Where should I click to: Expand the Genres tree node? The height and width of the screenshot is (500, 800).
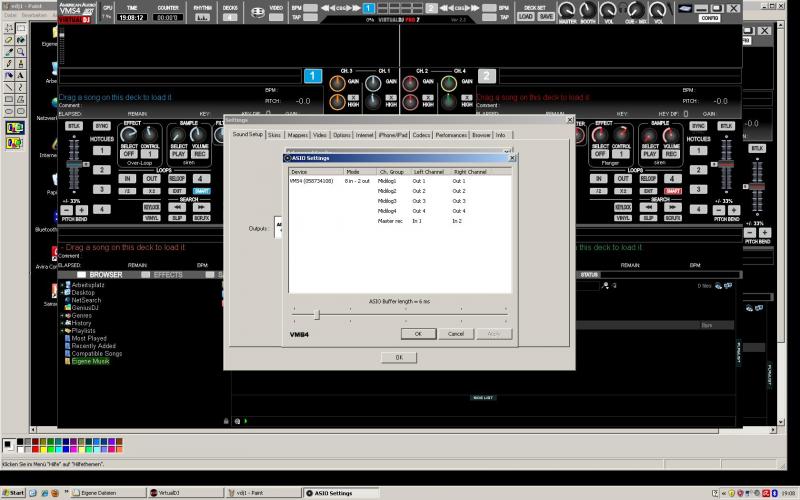coord(62,315)
